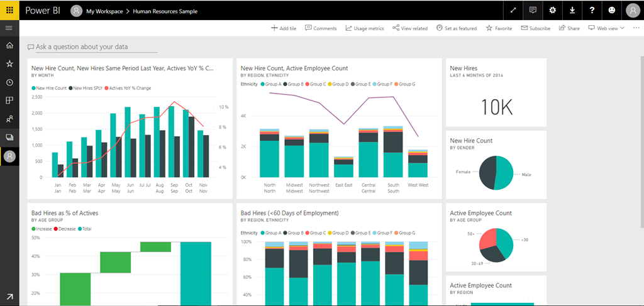The height and width of the screenshot is (306, 644).
Task: Open Shared with me sidebar icon
Action: (9, 119)
